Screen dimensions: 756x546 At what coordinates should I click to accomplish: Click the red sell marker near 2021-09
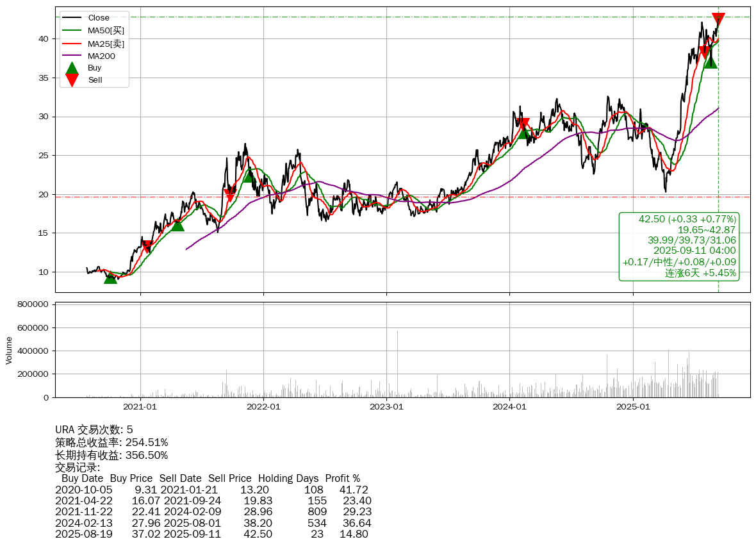pyautogui.click(x=229, y=195)
